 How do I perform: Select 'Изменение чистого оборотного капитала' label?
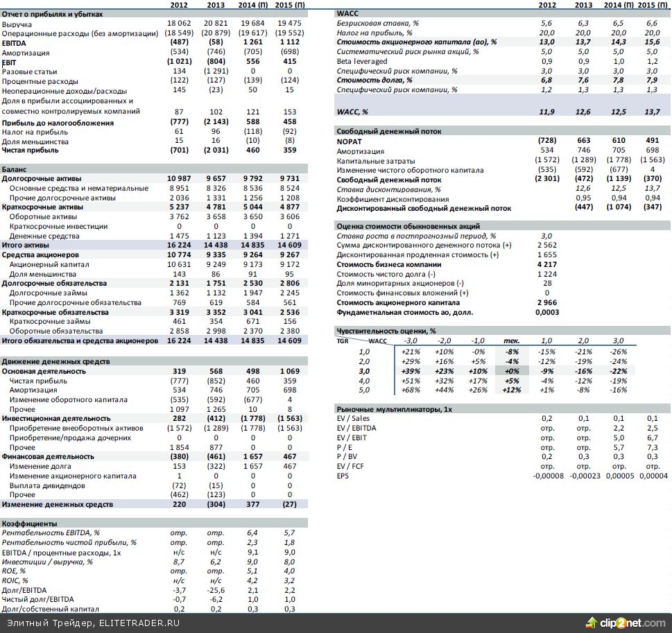410,170
